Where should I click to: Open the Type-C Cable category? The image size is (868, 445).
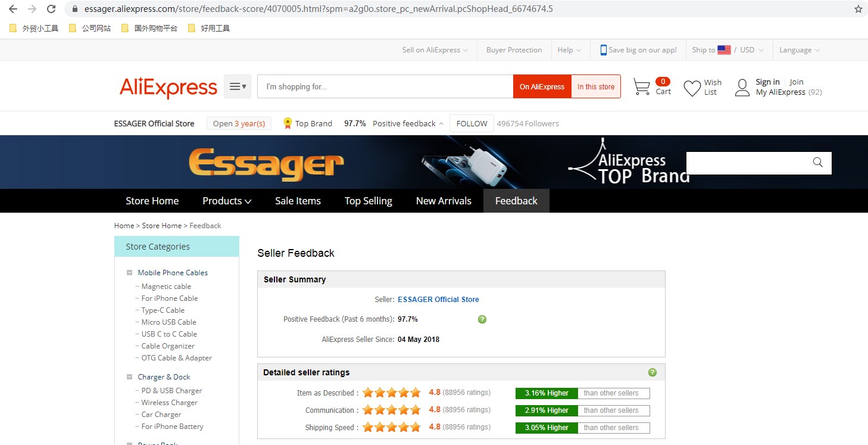point(163,310)
